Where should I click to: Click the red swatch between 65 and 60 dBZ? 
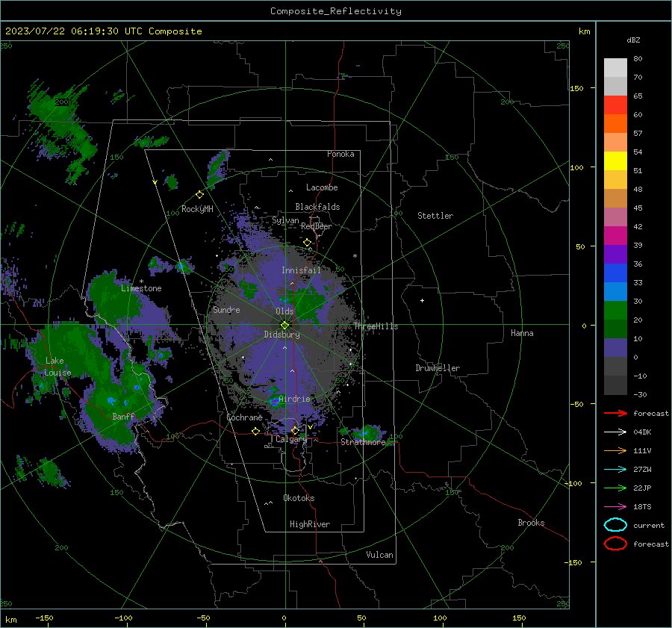pyautogui.click(x=615, y=105)
